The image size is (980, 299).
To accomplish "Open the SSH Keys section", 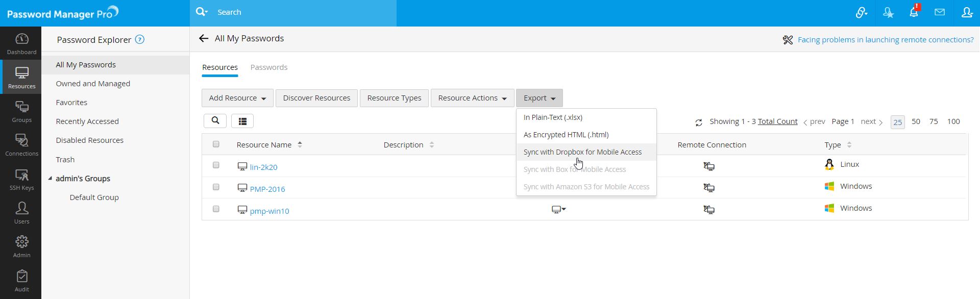I will 21,180.
